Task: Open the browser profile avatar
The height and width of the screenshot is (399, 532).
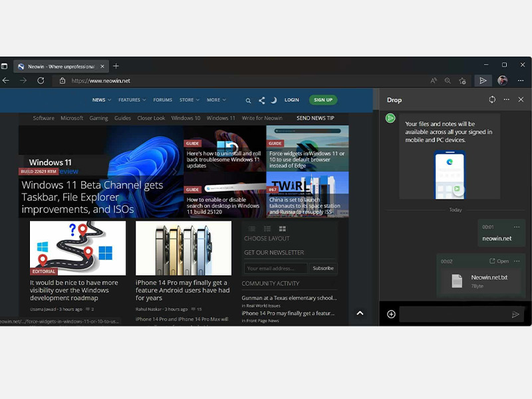Action: pyautogui.click(x=503, y=80)
